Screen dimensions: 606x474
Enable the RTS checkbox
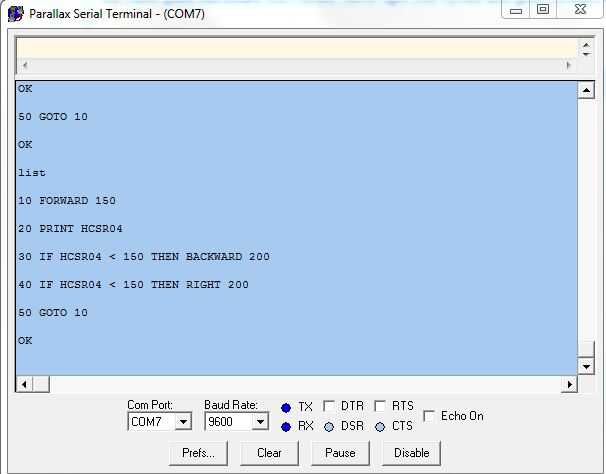coord(380,406)
